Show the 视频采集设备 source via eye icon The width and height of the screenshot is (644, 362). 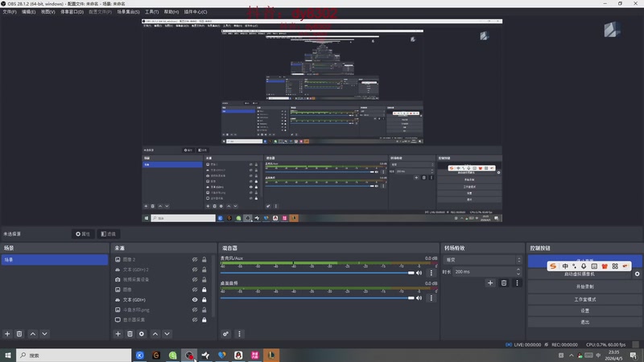coord(195,279)
